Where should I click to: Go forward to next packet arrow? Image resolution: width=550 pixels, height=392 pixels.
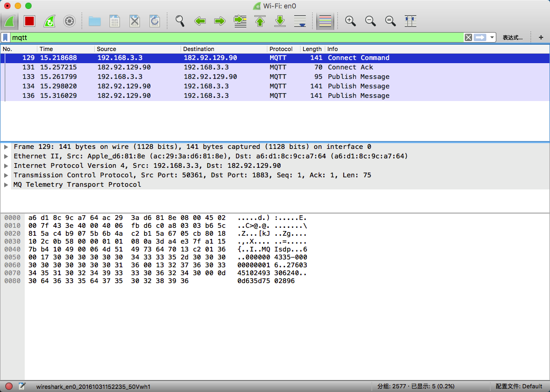[x=220, y=21]
